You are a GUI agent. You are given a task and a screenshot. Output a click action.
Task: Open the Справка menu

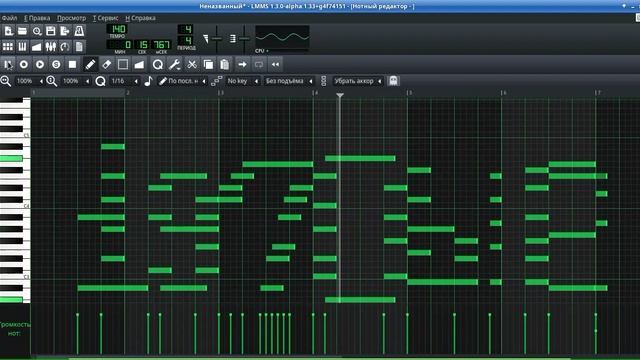click(x=140, y=18)
